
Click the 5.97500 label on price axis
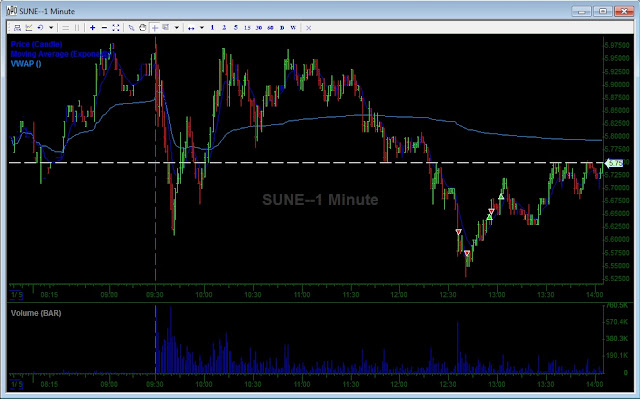[617, 45]
